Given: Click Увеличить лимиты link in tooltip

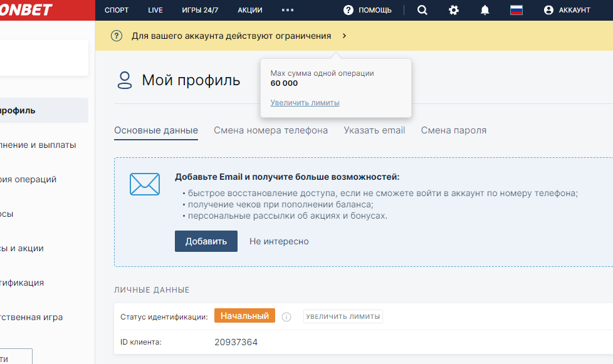Looking at the screenshot, I should pyautogui.click(x=305, y=103).
